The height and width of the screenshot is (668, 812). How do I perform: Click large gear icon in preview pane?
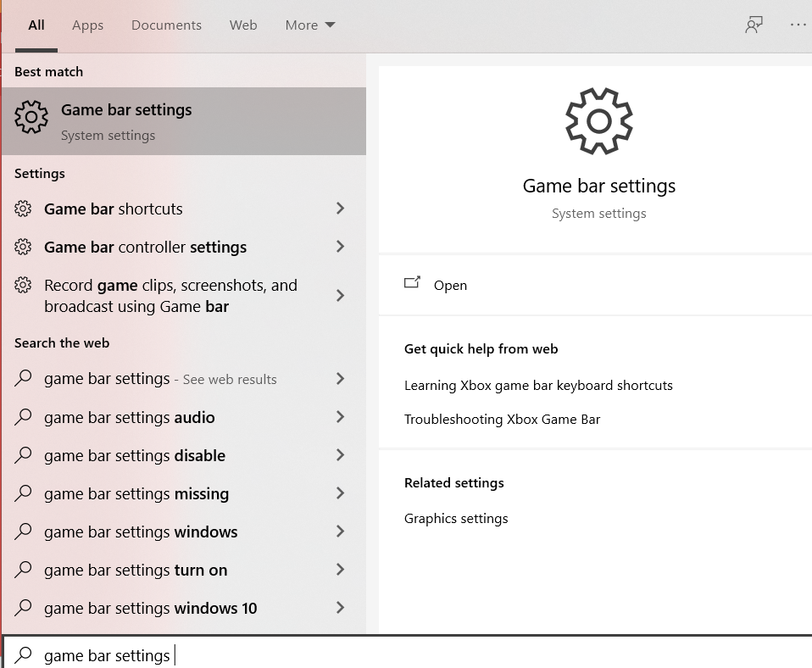[x=598, y=121]
